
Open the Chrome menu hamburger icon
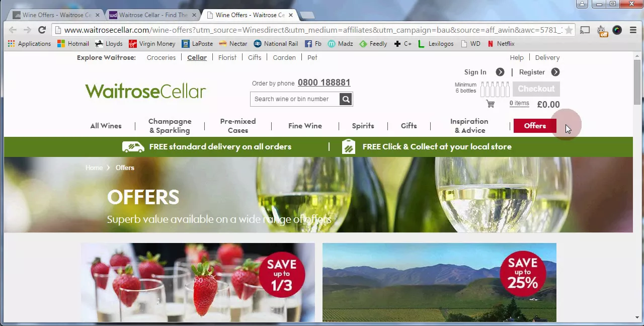(633, 30)
